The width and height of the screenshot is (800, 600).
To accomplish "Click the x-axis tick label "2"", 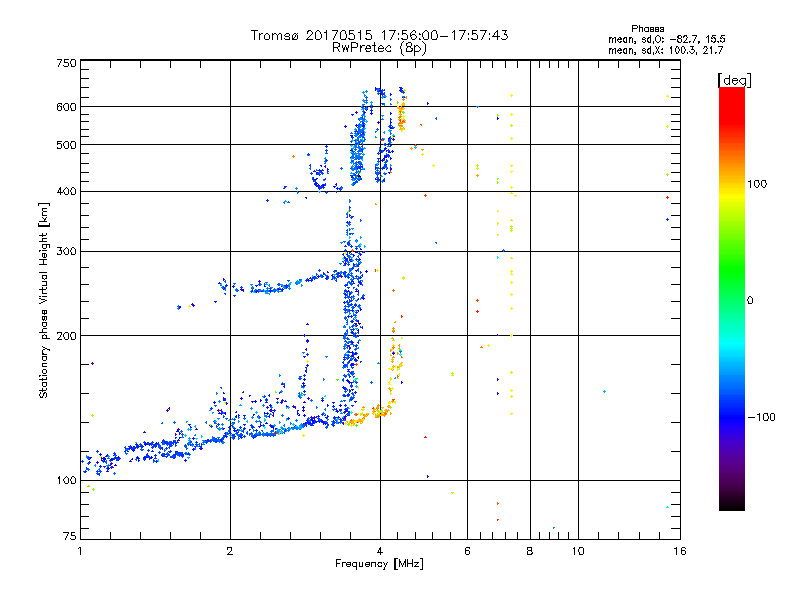I will (230, 551).
